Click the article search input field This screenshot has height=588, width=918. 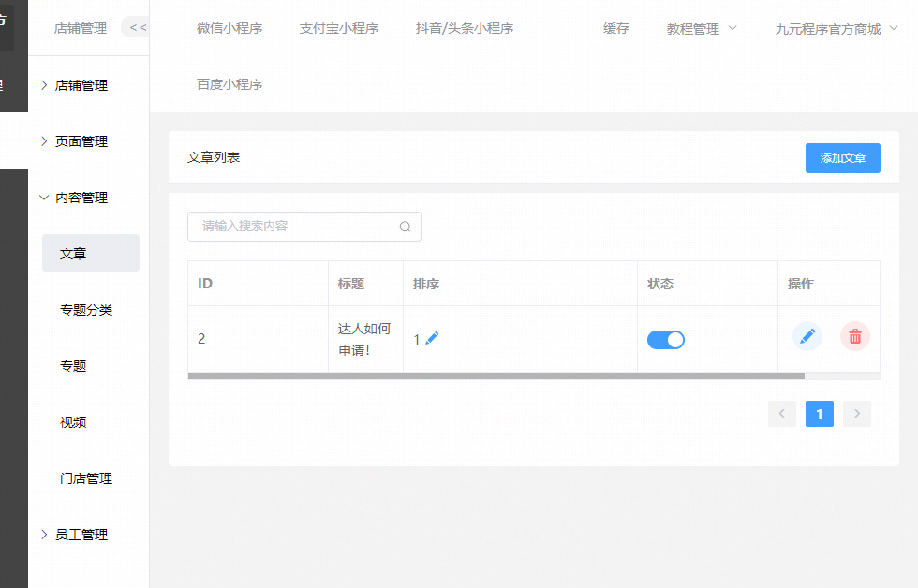coord(295,227)
